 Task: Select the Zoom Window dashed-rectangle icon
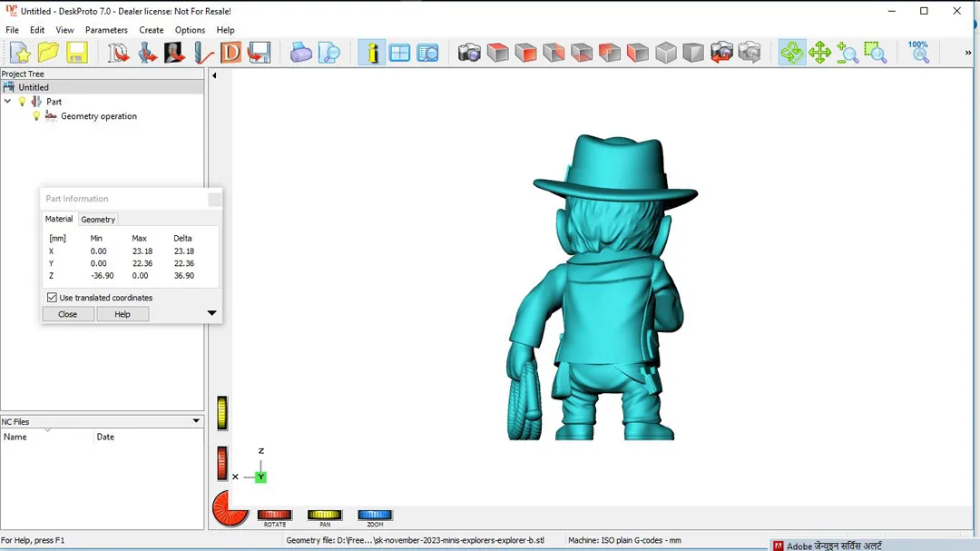click(x=876, y=53)
